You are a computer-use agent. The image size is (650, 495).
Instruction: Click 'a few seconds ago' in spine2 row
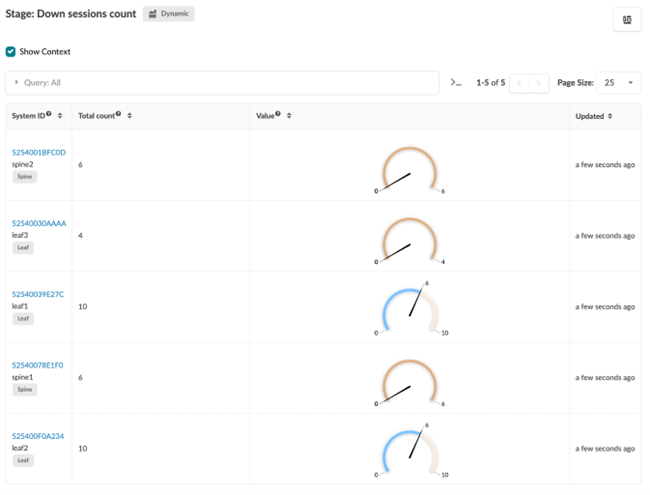point(605,165)
